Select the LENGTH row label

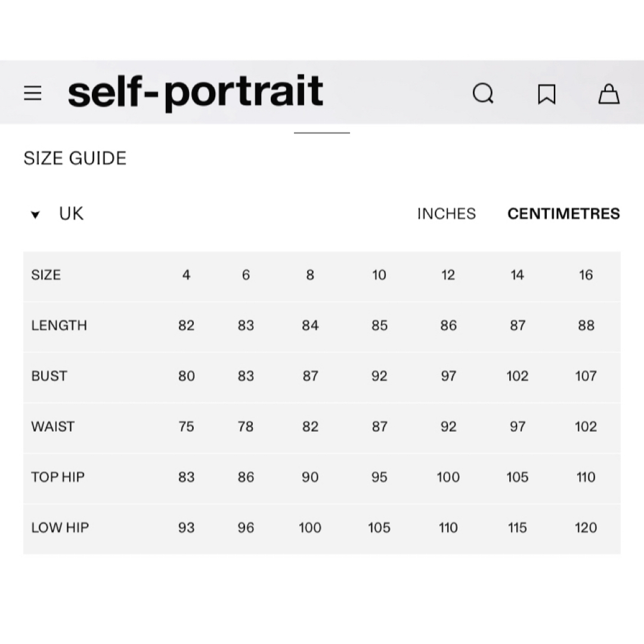pos(59,326)
